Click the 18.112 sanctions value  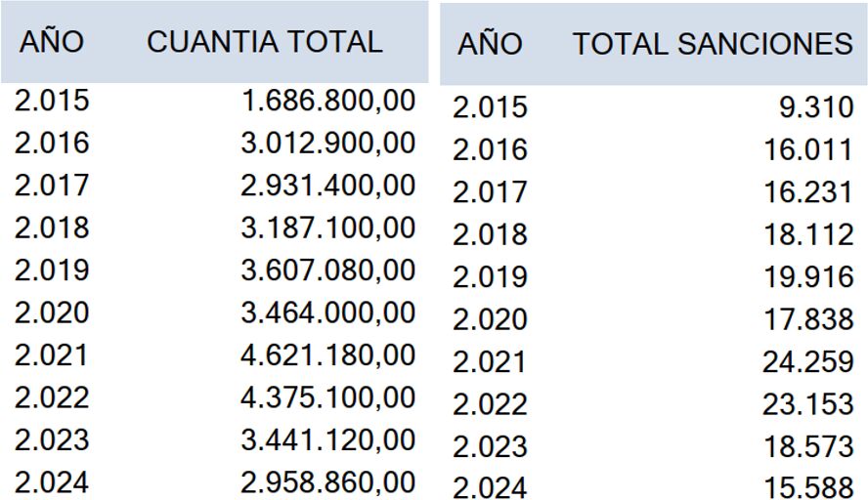(x=808, y=234)
